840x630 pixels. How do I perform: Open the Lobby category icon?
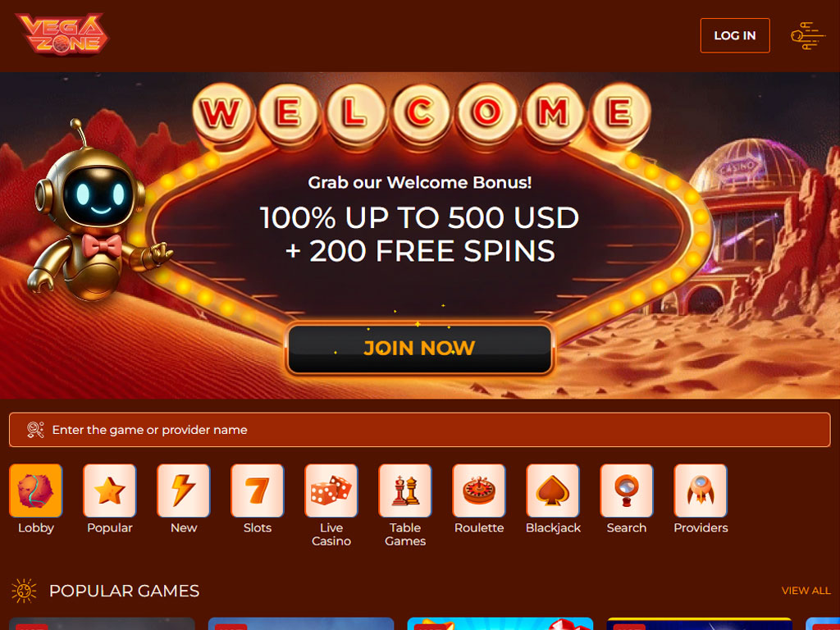click(36, 491)
